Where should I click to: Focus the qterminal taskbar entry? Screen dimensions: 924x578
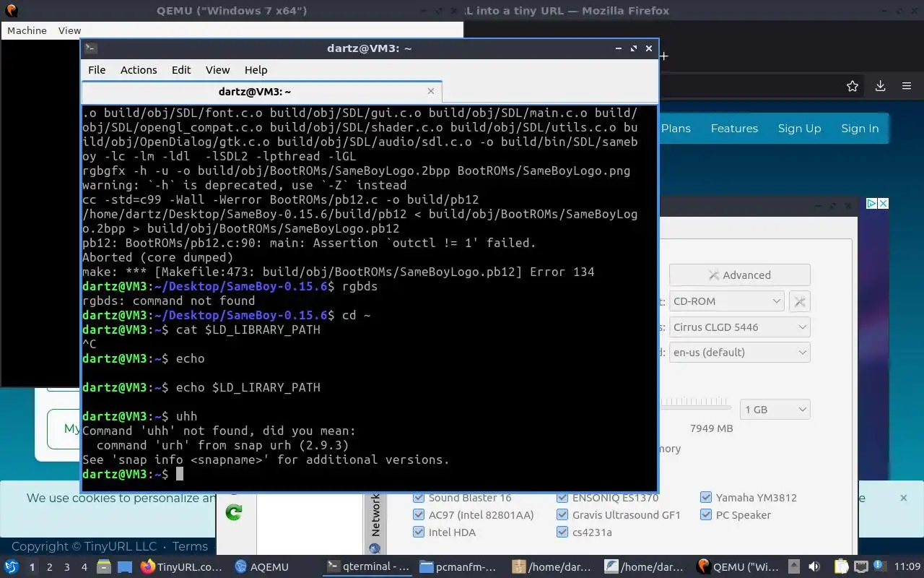coord(368,567)
